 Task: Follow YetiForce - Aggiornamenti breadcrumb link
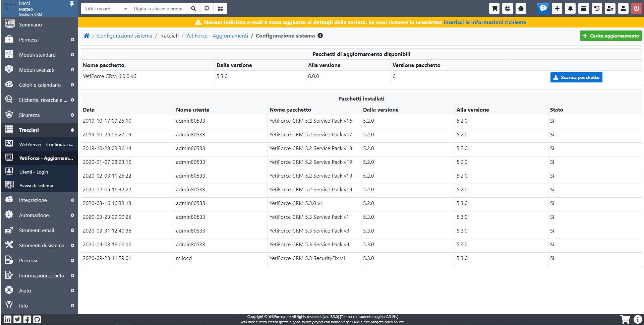(217, 36)
